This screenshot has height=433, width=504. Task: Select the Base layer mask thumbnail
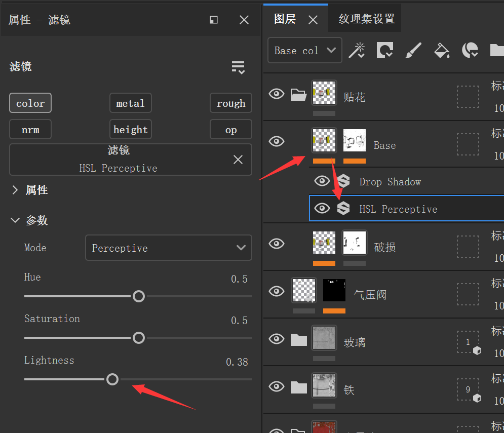pos(354,141)
